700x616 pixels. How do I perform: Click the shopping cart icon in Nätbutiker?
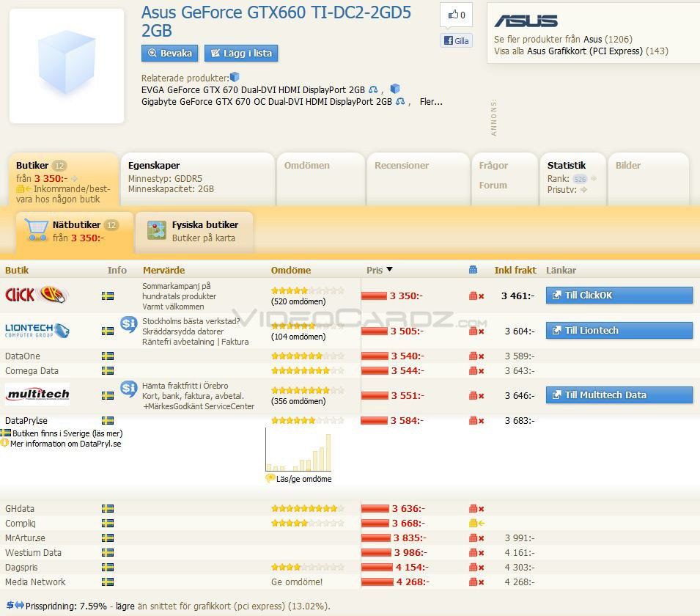tap(36, 230)
